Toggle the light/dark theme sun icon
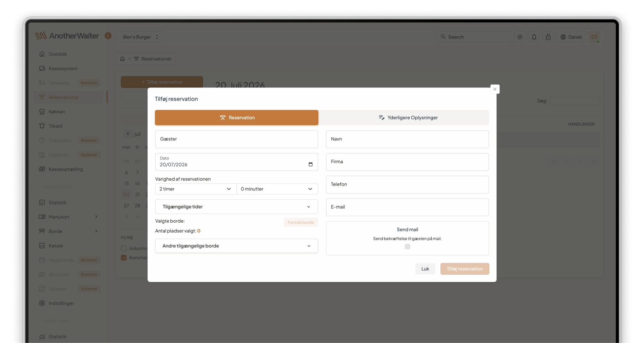This screenshot has width=644, height=343. (x=520, y=37)
